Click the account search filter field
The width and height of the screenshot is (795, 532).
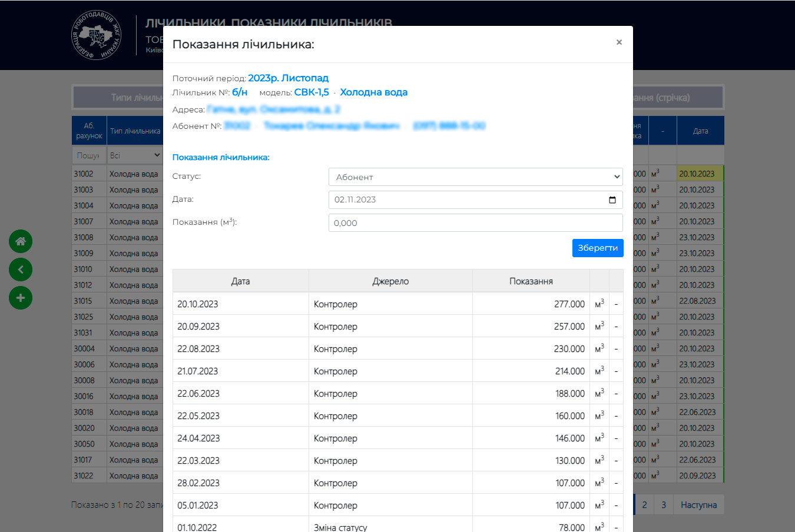pyautogui.click(x=88, y=155)
